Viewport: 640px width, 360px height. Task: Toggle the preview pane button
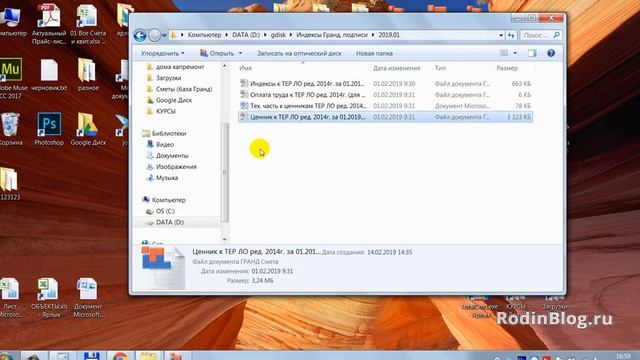point(532,53)
